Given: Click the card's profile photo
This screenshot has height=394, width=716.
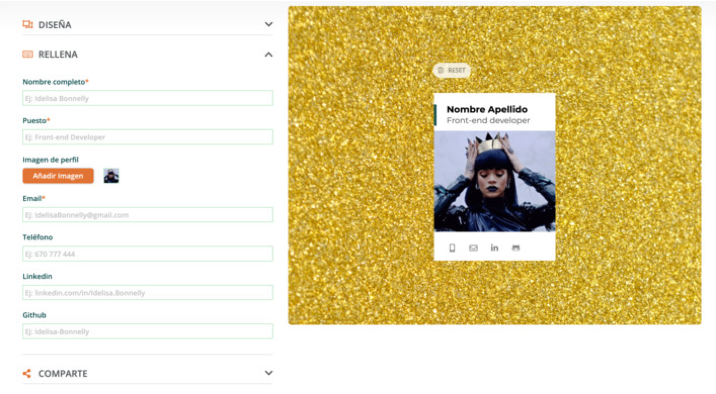Looking at the screenshot, I should point(495,181).
